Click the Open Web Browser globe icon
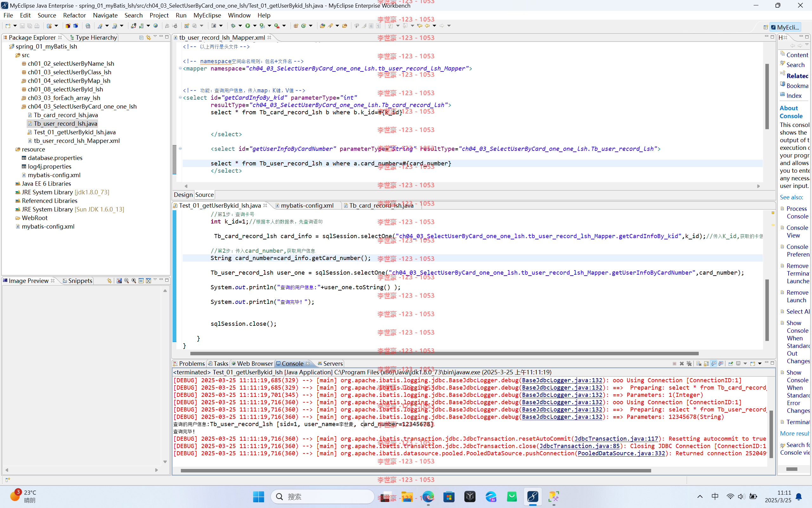This screenshot has height=508, width=812. [156, 26]
